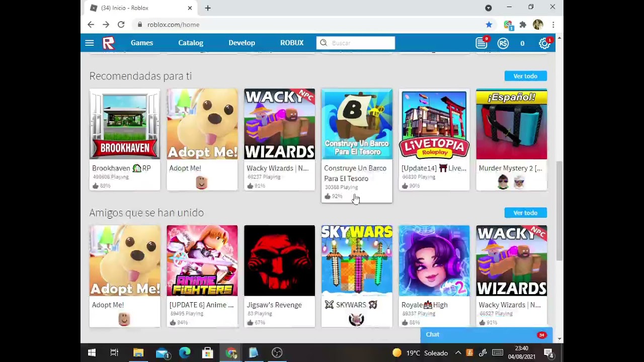Click the Roblox logo icon
The width and height of the screenshot is (644, 362).
[x=109, y=43]
